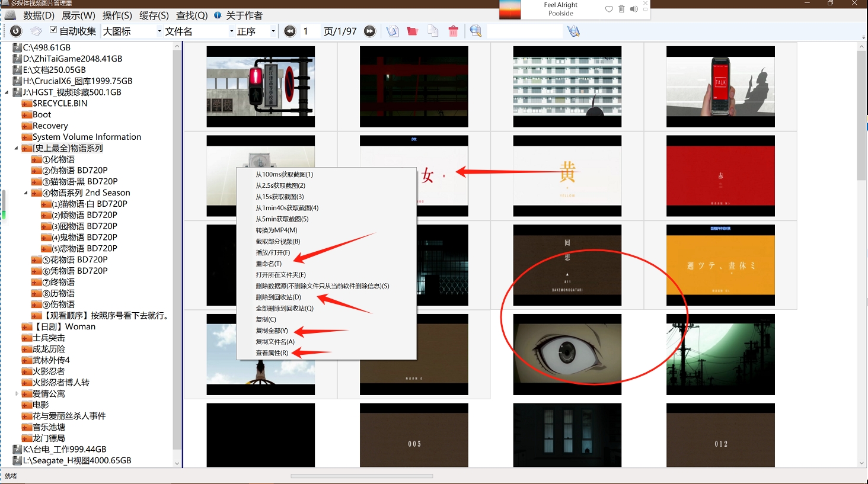Select the orange title card thumbnail

(x=720, y=265)
